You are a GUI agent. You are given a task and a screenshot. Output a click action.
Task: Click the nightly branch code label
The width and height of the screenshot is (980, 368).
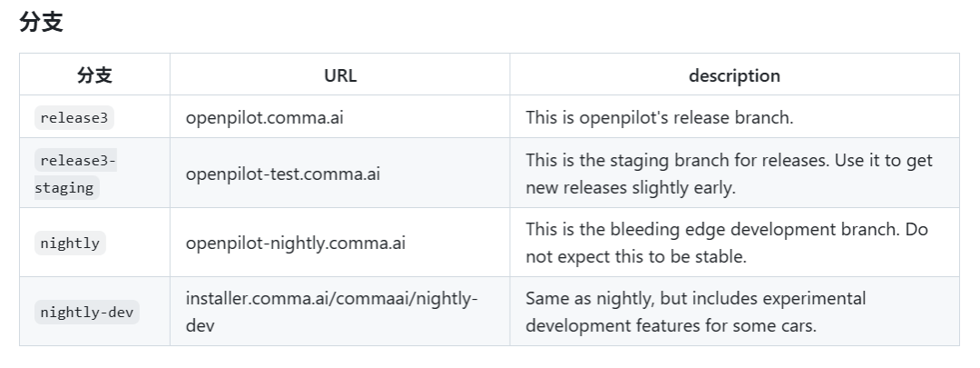70,243
